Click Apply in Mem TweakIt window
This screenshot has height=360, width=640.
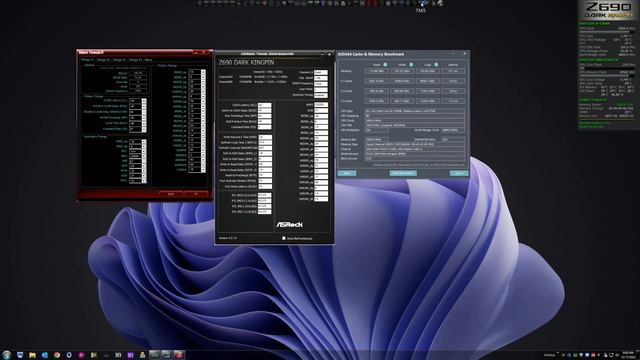click(x=171, y=194)
